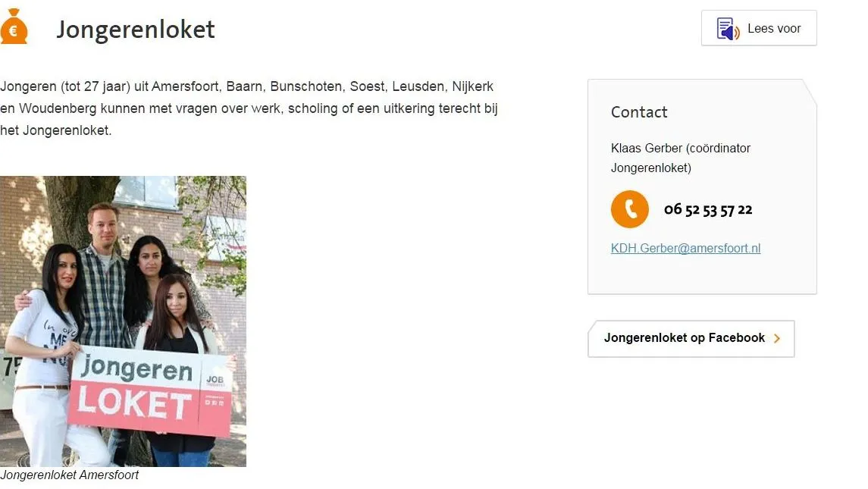The width and height of the screenshot is (868, 489).
Task: Click the Lees voor speaker document icon
Action: [728, 29]
